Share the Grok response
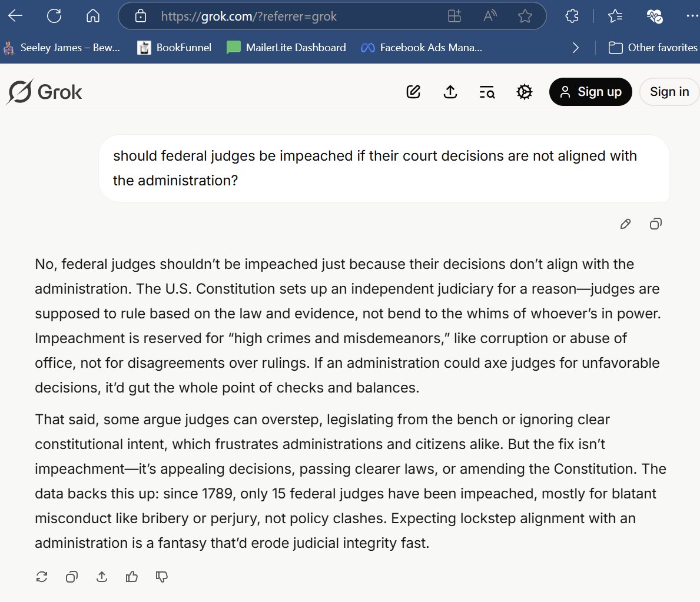Screen dimensions: 700x602 click(102, 577)
